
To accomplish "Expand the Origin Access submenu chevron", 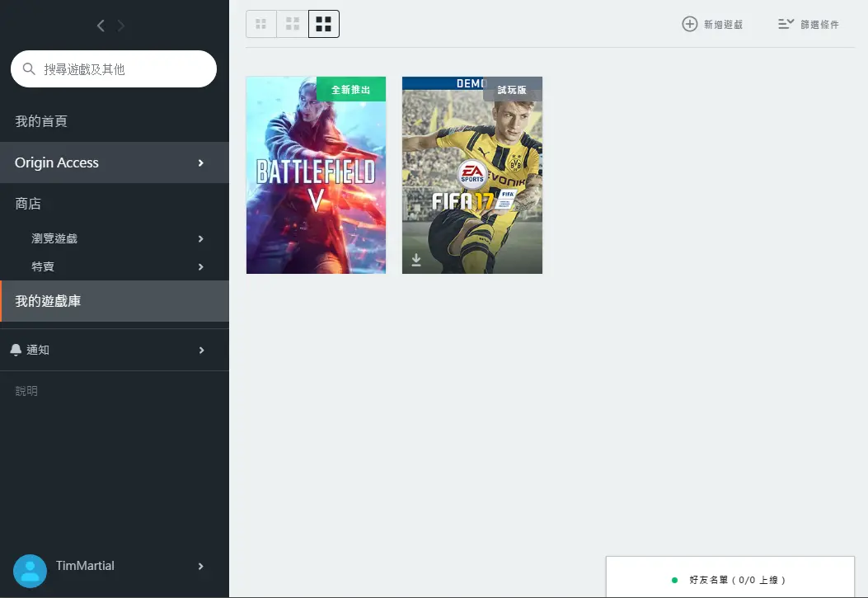I will click(201, 162).
